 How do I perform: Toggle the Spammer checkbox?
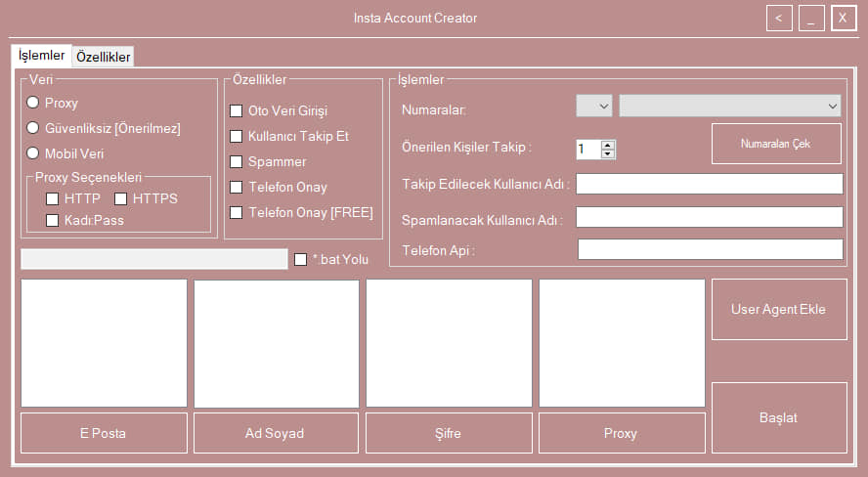[236, 161]
